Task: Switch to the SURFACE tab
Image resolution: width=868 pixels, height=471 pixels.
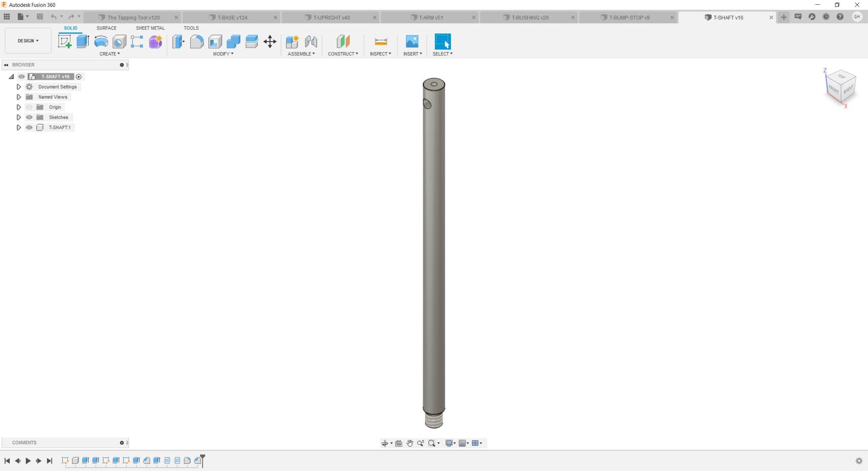Action: coord(106,28)
